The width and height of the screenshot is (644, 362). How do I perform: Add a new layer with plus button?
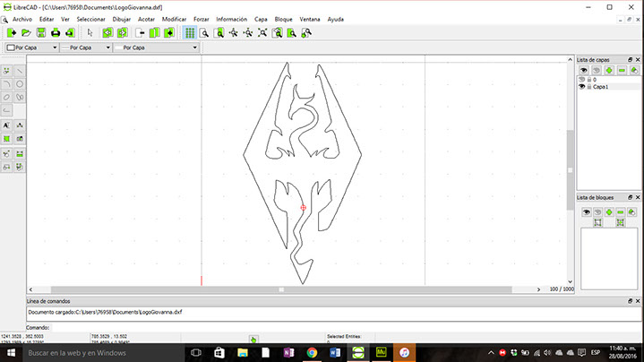(609, 70)
